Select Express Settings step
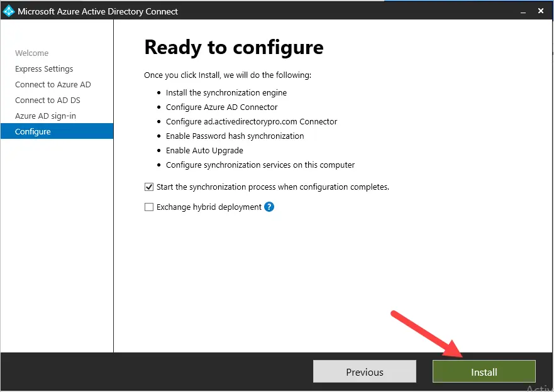 tap(44, 69)
